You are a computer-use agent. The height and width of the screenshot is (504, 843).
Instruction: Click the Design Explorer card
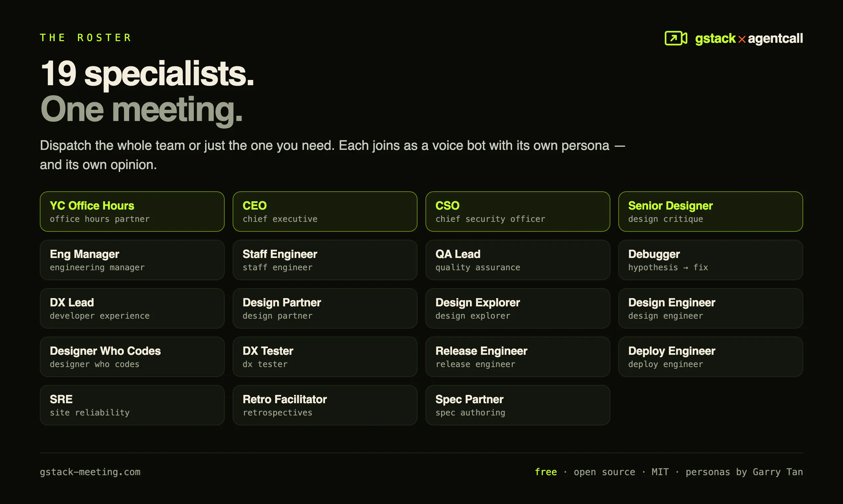(x=518, y=308)
